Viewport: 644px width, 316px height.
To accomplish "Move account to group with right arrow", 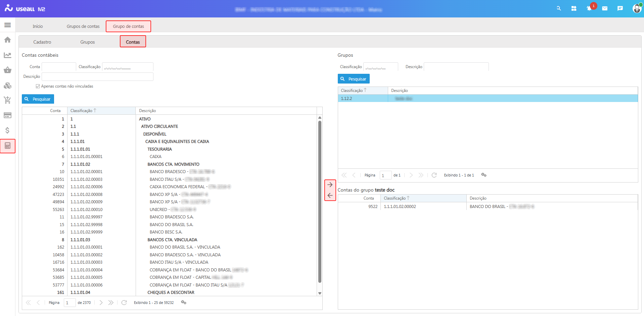I will pyautogui.click(x=330, y=185).
